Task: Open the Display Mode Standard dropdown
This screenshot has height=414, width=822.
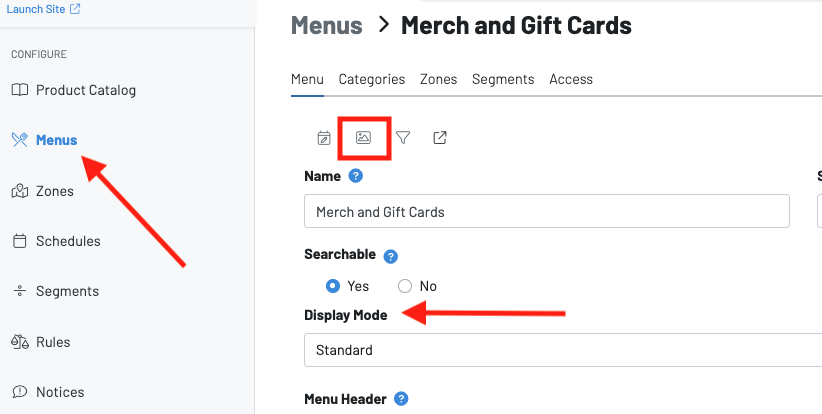Action: pyautogui.click(x=562, y=351)
